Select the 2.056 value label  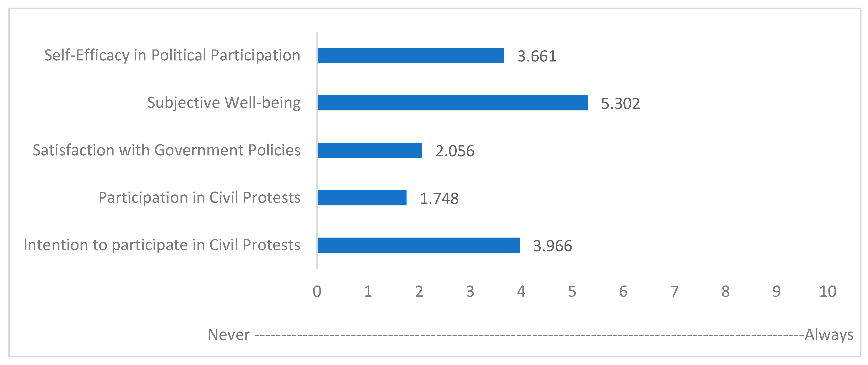455,151
